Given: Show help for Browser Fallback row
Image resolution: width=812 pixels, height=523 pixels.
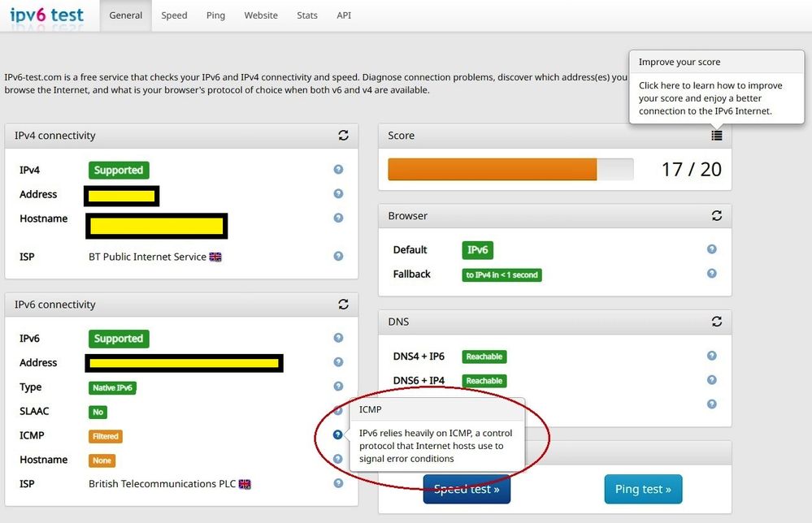Looking at the screenshot, I should tap(712, 274).
